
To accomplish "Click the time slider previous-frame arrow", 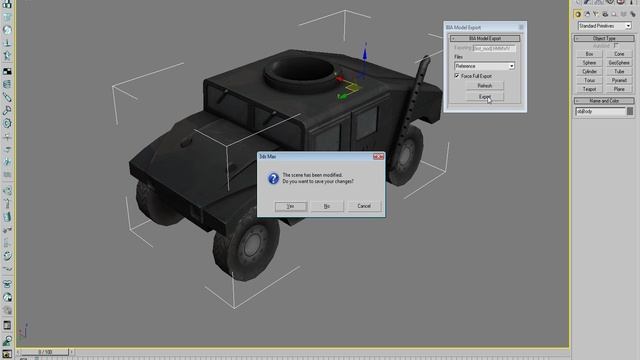I will click(x=18, y=351).
